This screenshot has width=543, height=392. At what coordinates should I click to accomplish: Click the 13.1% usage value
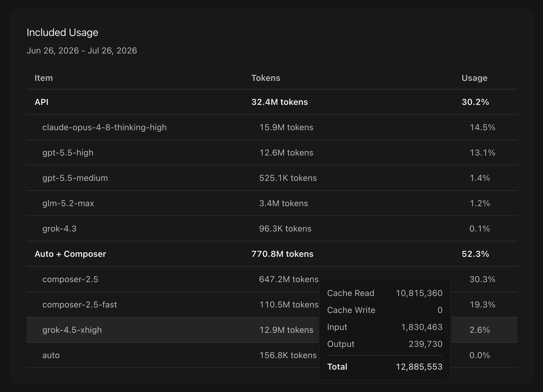coord(482,153)
